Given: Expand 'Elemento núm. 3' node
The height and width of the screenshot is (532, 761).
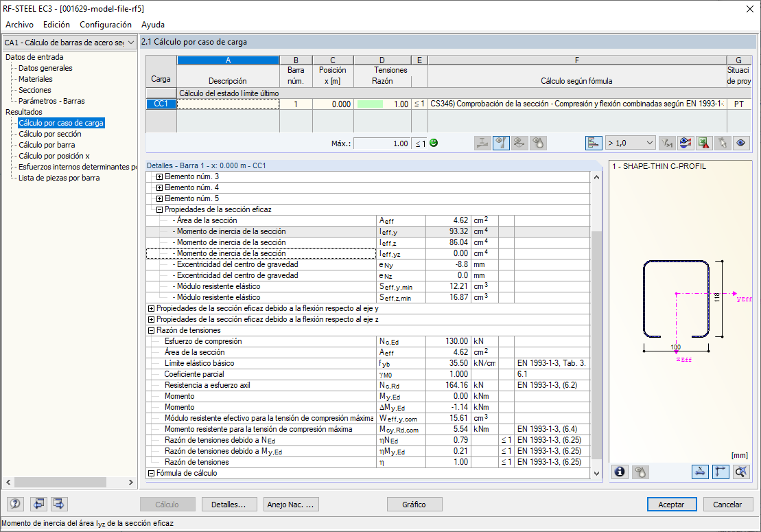Looking at the screenshot, I should pyautogui.click(x=159, y=176).
